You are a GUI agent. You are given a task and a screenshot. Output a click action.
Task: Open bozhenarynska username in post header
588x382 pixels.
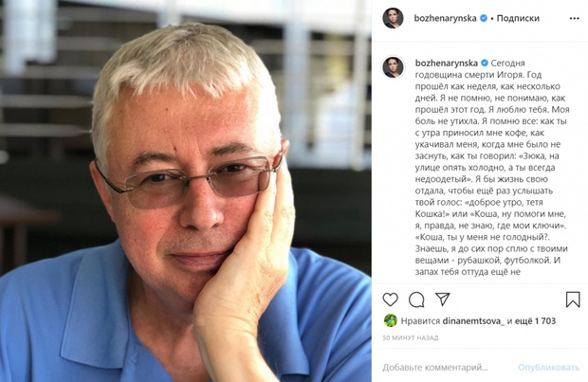445,18
